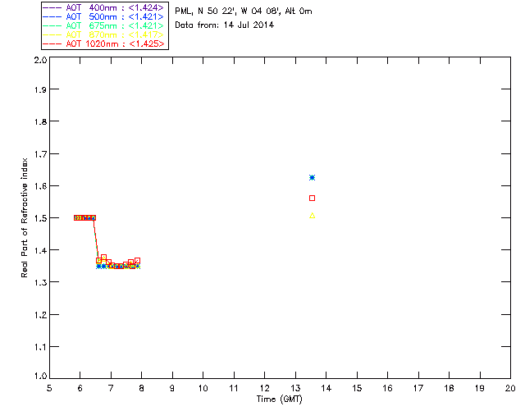525x420 pixels.
Task: Click x-axis tick label '8'
Action: click(x=141, y=388)
